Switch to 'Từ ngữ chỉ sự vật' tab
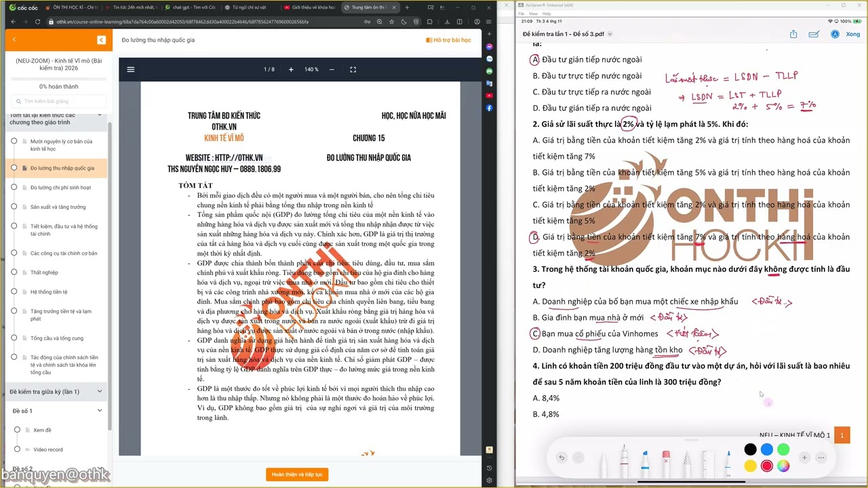The image size is (868, 488). (x=250, y=7)
